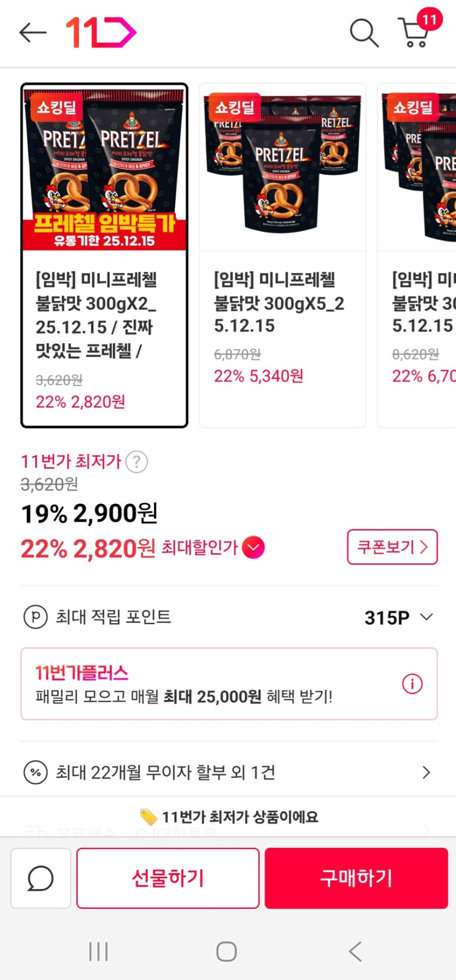The width and height of the screenshot is (456, 980).
Task: Tap the percent icon next to 무이자 할부
Action: point(35,773)
